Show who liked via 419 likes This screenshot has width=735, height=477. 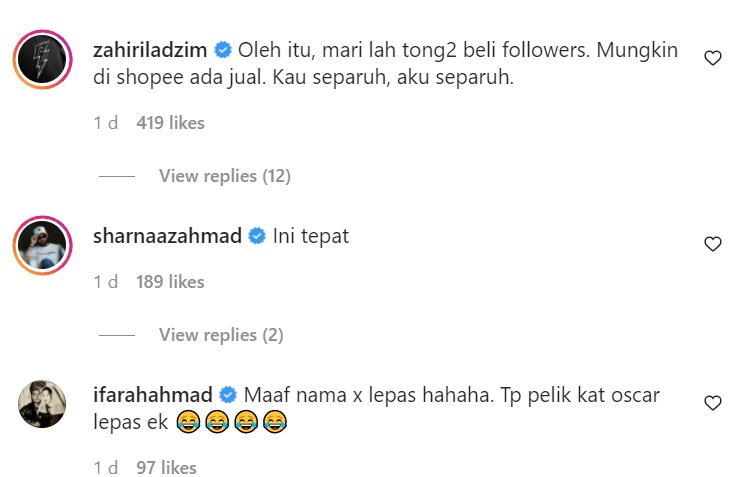[171, 123]
